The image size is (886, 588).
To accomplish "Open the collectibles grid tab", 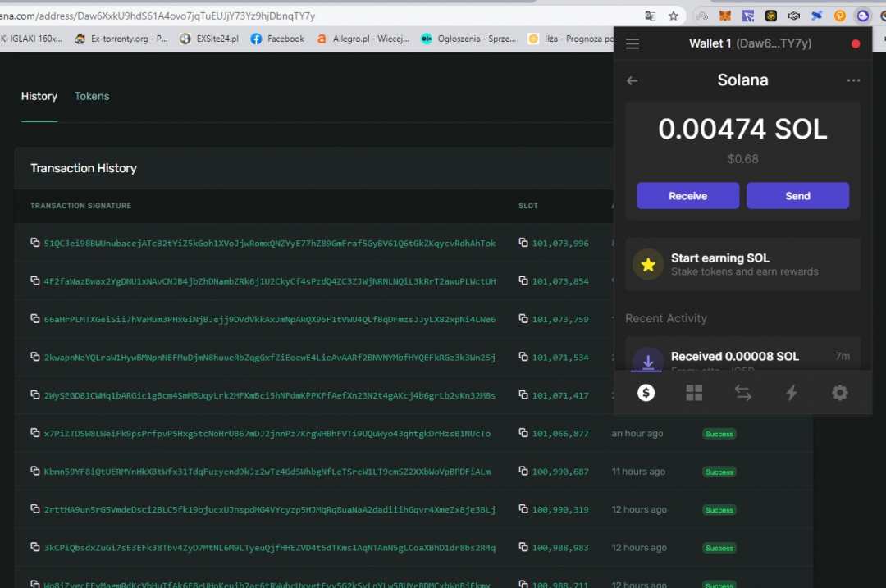I will click(x=694, y=393).
